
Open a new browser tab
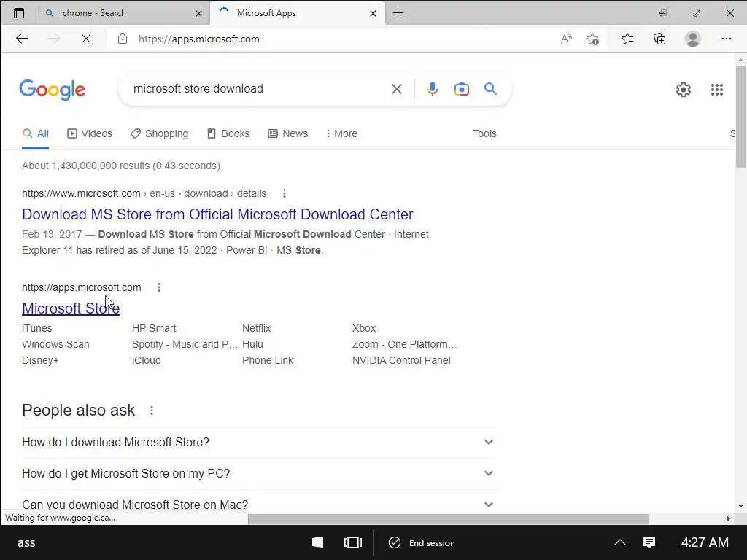[398, 13]
